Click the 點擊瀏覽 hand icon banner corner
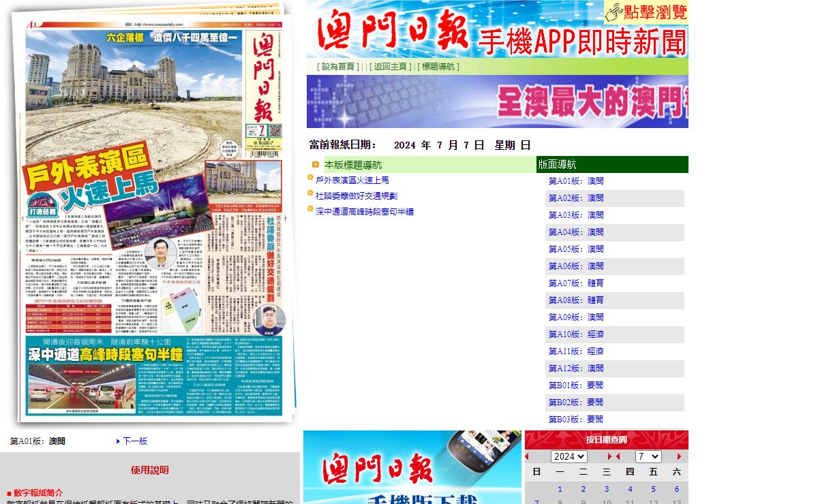818x504 pixels. [646, 11]
